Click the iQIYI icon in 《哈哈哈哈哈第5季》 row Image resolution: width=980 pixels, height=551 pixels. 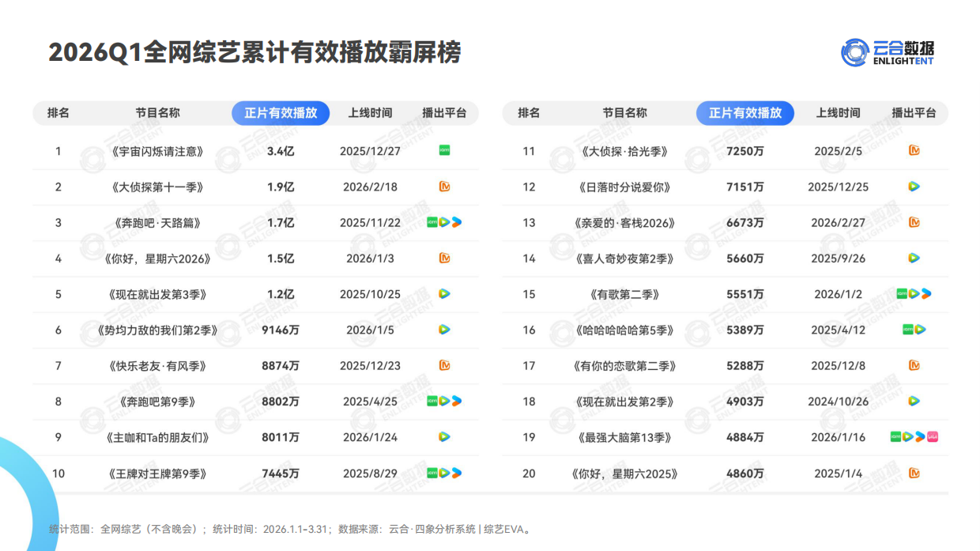click(907, 330)
